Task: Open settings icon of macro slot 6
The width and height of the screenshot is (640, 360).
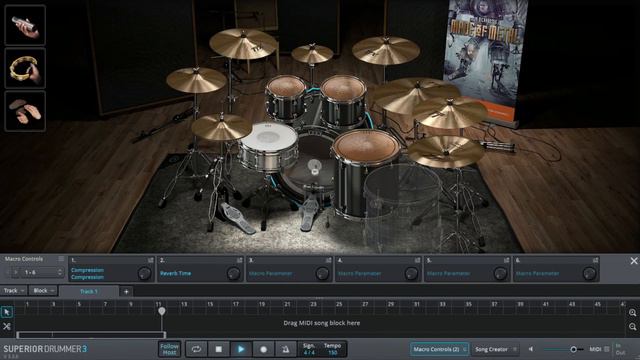Action: (x=596, y=260)
